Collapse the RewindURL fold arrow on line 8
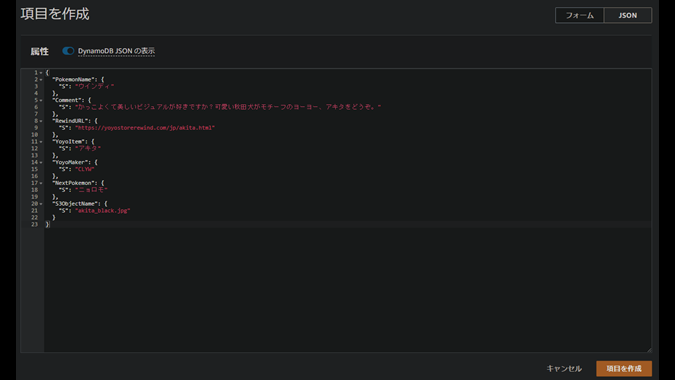 tap(41, 121)
